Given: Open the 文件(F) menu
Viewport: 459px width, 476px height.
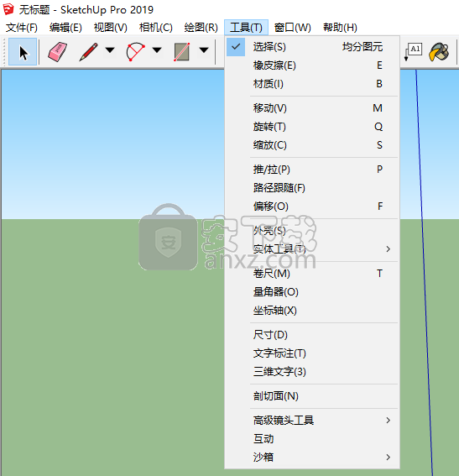Looking at the screenshot, I should [22, 28].
